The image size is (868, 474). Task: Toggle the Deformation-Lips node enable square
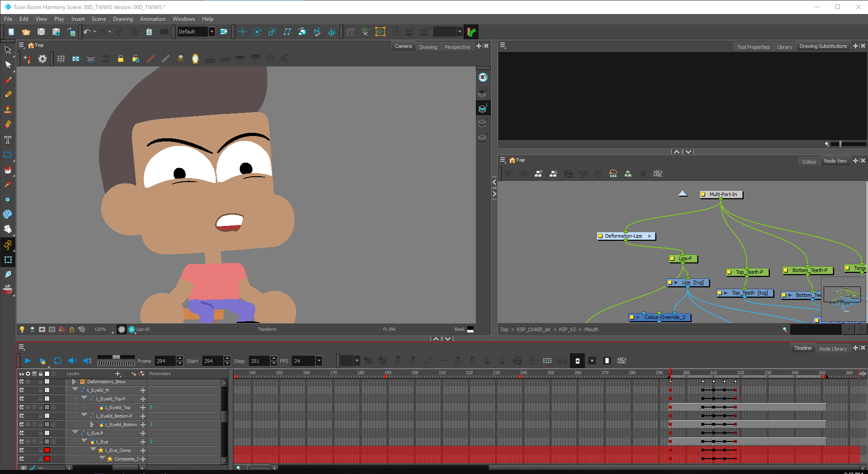tap(600, 236)
